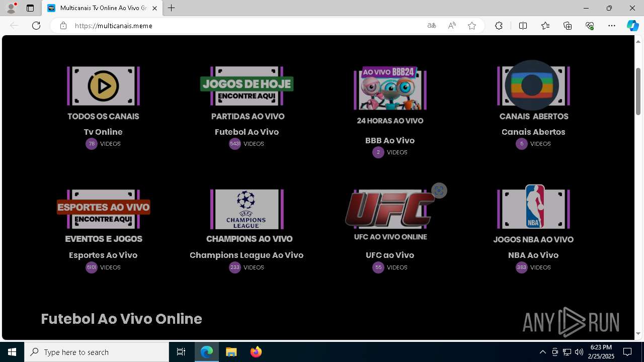This screenshot has width=644, height=362.
Task: Open File Explorer from taskbar
Action: coord(231,352)
